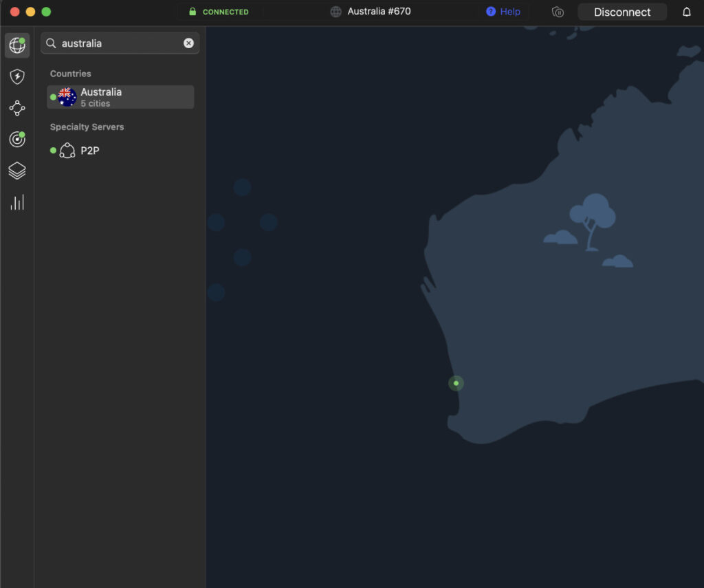Open the Meshnet panel
Viewport: 704px width, 588px height.
[x=17, y=108]
